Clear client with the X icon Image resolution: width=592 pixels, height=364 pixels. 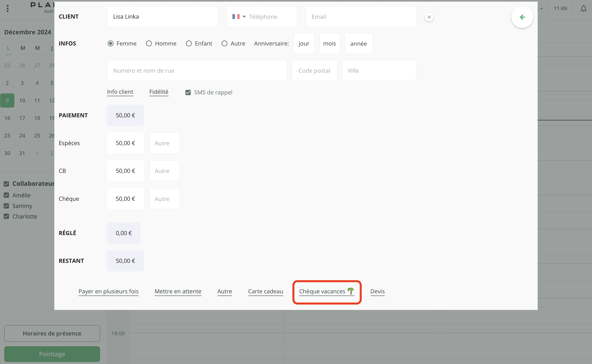tap(429, 17)
